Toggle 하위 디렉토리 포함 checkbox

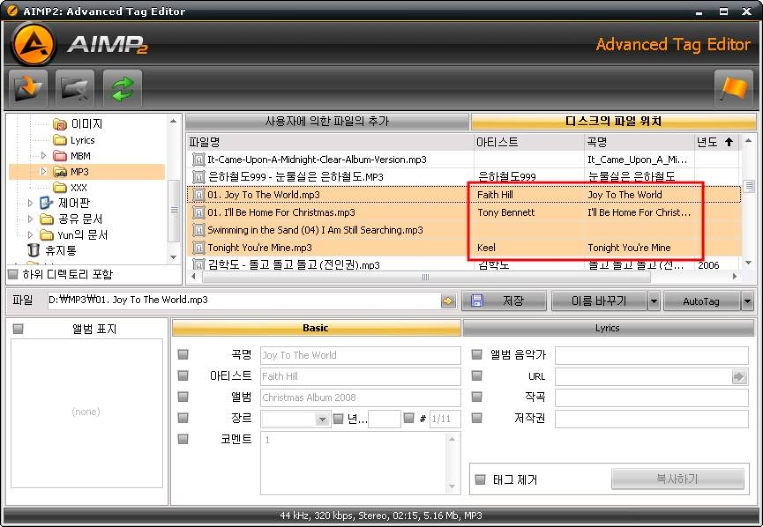(x=13, y=274)
